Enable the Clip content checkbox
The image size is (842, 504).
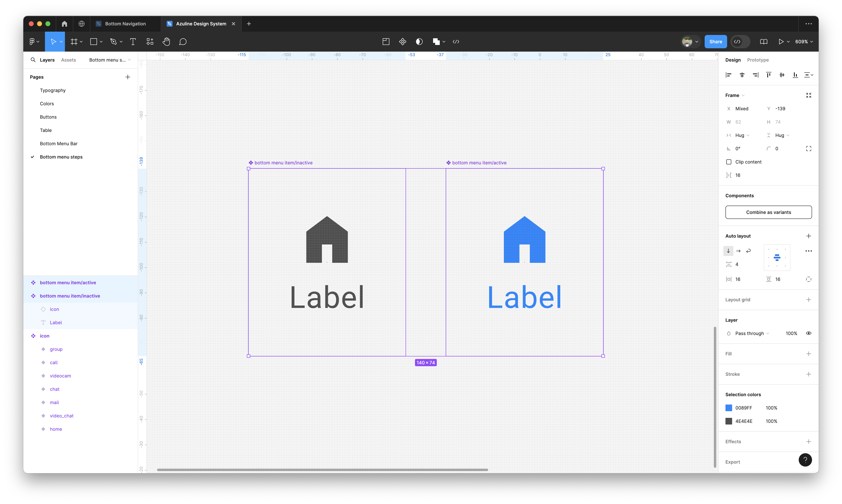[x=729, y=162]
